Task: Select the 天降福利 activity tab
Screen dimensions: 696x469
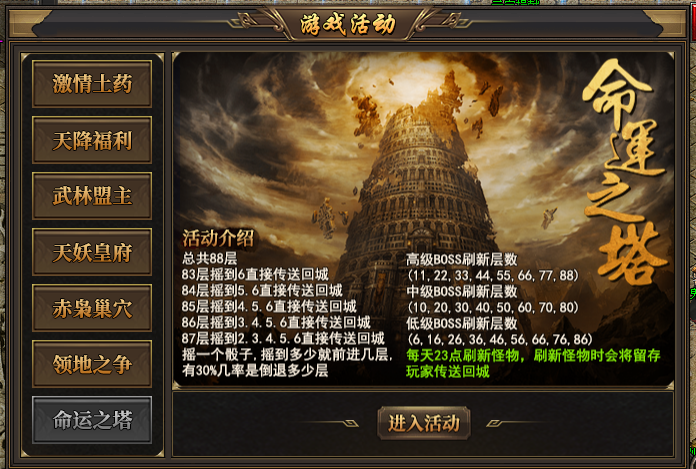Action: [x=92, y=140]
